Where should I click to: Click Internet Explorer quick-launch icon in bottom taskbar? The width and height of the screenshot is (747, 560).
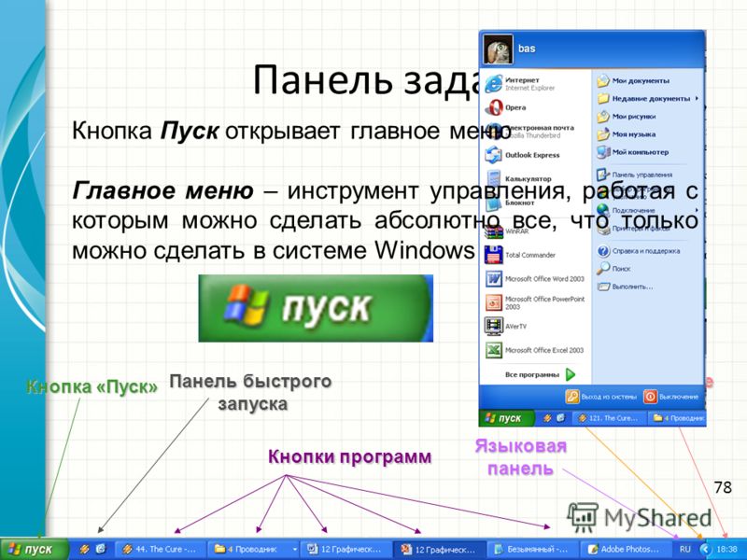101,549
